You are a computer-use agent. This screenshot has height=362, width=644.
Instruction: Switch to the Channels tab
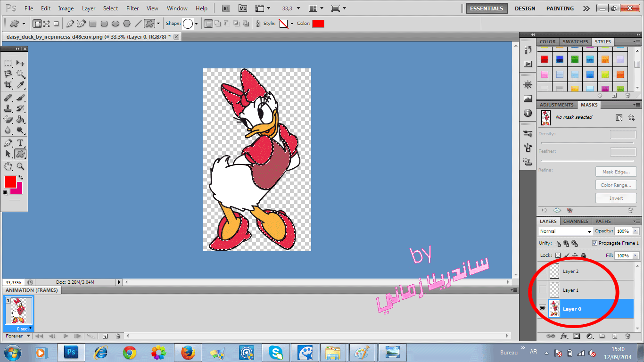click(576, 221)
